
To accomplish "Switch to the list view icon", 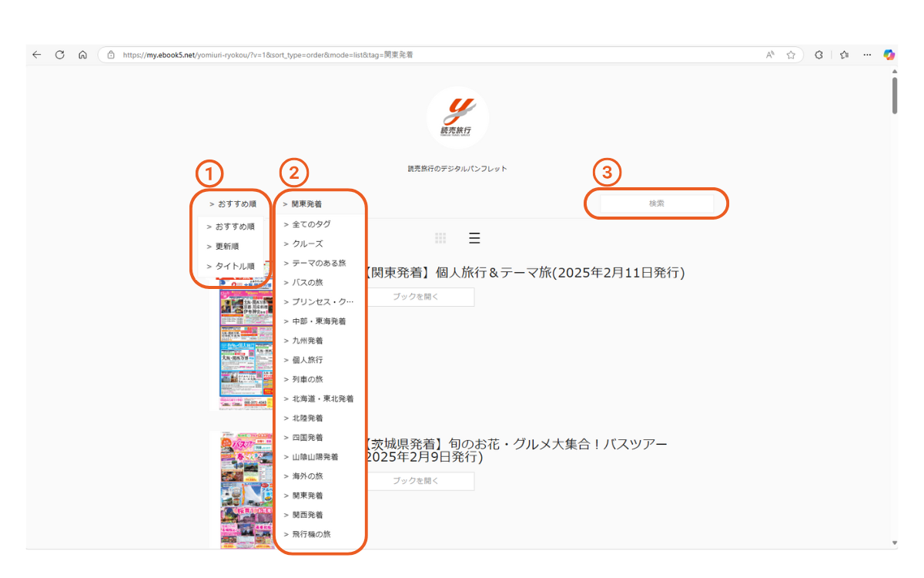I will point(474,238).
